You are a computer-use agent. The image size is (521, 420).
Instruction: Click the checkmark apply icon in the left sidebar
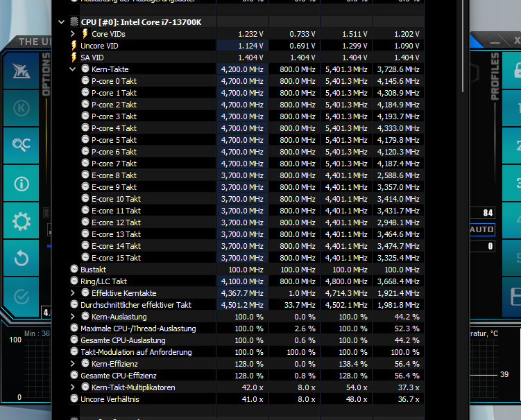click(x=22, y=297)
